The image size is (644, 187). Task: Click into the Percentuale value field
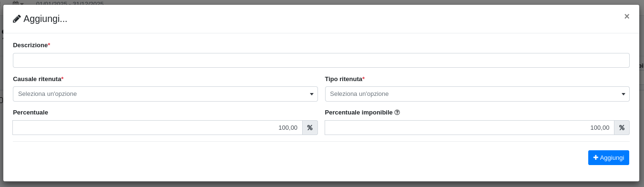(158, 128)
